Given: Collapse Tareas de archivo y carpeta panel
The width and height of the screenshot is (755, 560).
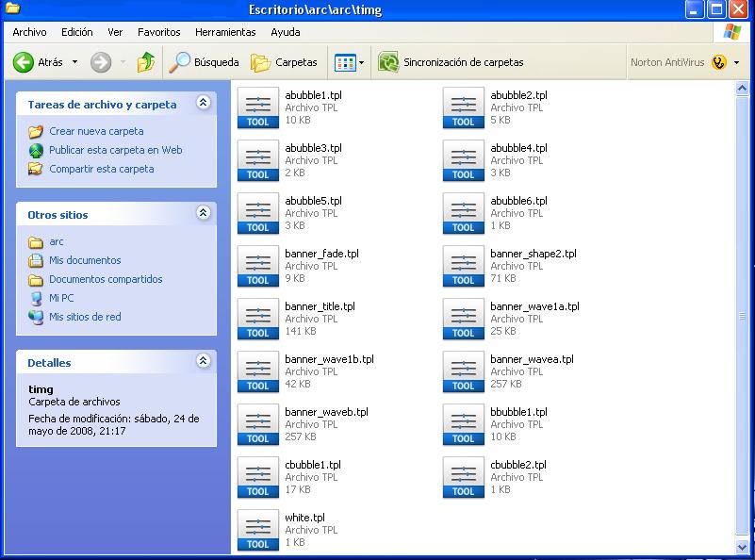Looking at the screenshot, I should tap(203, 104).
